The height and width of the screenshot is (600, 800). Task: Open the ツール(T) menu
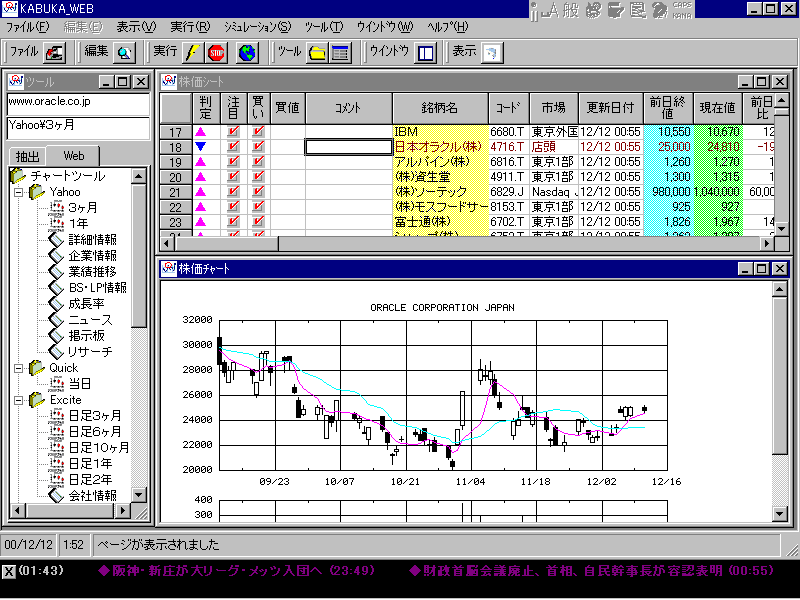pos(324,27)
